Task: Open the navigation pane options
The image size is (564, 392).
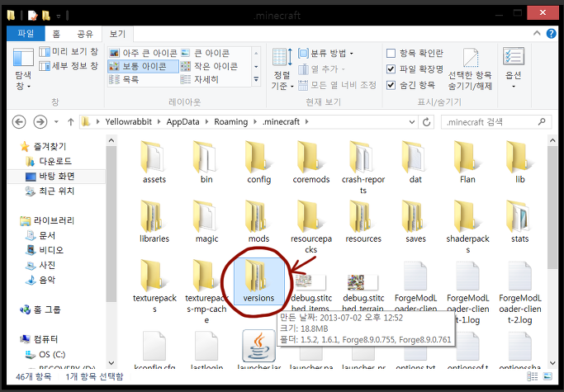Action: pyautogui.click(x=23, y=68)
